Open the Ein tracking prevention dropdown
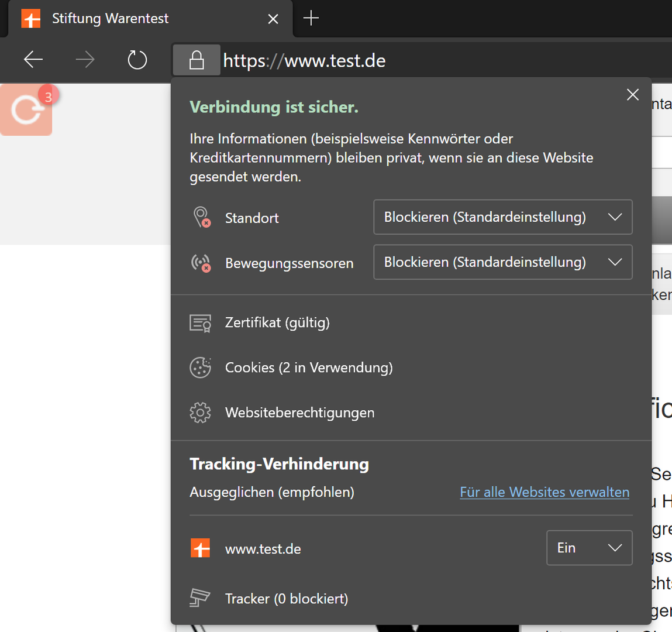The height and width of the screenshot is (632, 672). coord(590,548)
